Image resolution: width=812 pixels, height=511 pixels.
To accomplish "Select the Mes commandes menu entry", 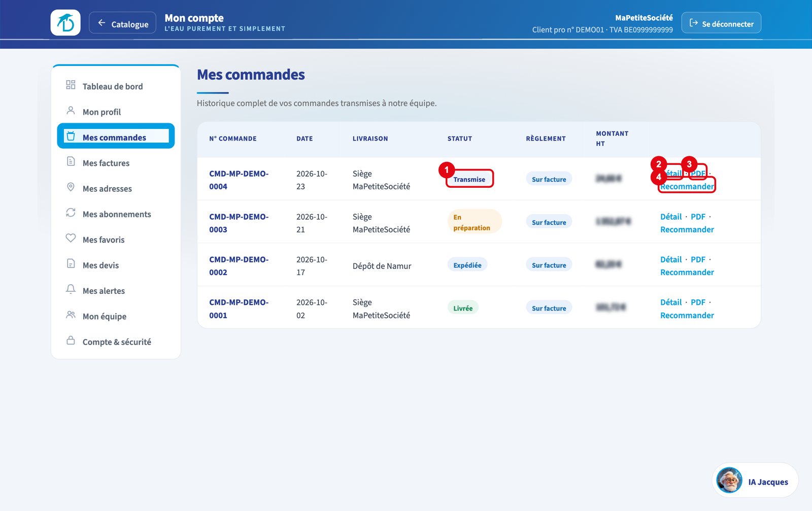I will [116, 136].
